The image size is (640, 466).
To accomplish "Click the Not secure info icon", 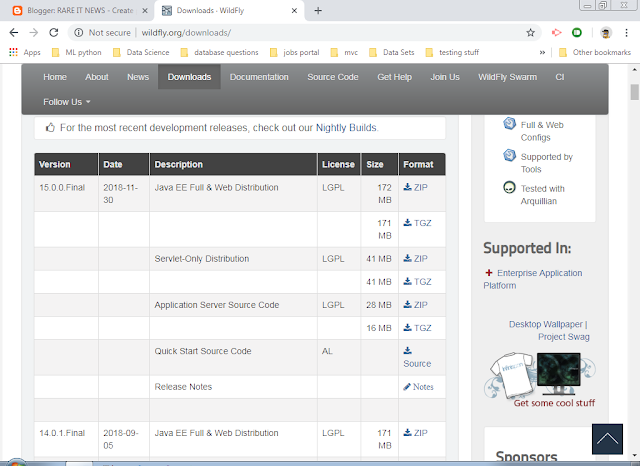I will point(79,33).
